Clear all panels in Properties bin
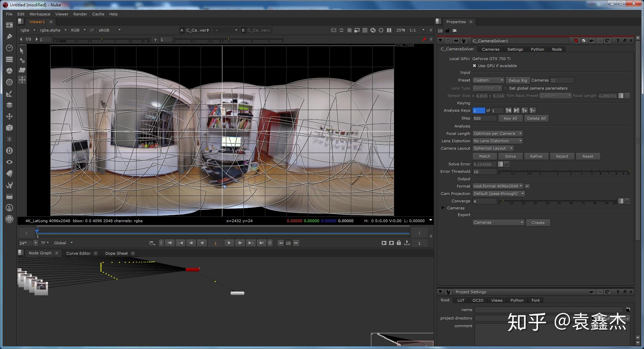 [454, 31]
